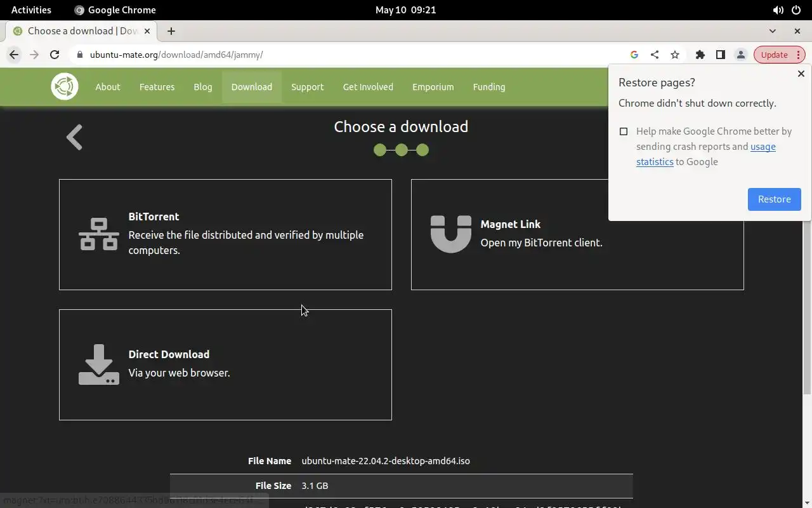
Task: Open the Chrome profile avatar
Action: [x=740, y=55]
